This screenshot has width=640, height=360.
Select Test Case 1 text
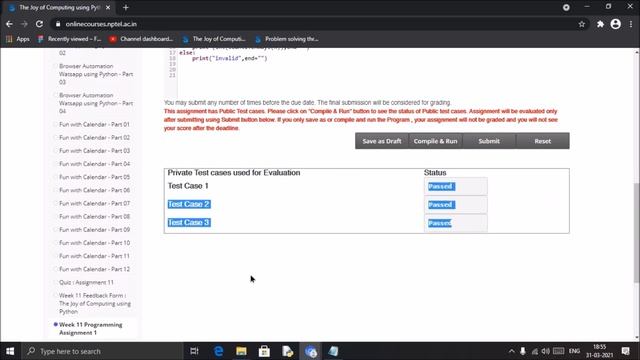click(x=188, y=186)
